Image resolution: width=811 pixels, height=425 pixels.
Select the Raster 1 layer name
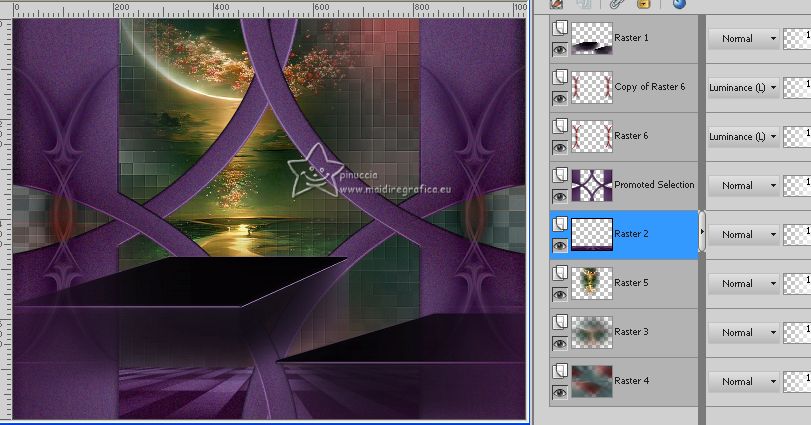click(631, 38)
